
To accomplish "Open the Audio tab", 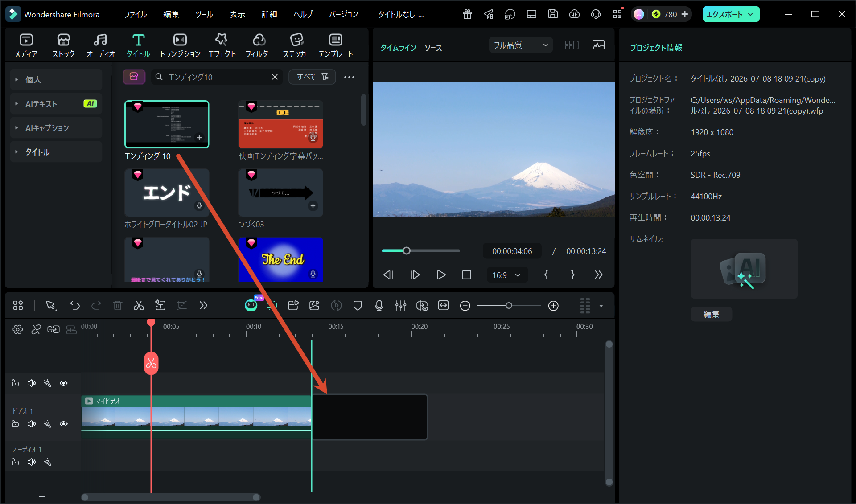I will point(100,45).
